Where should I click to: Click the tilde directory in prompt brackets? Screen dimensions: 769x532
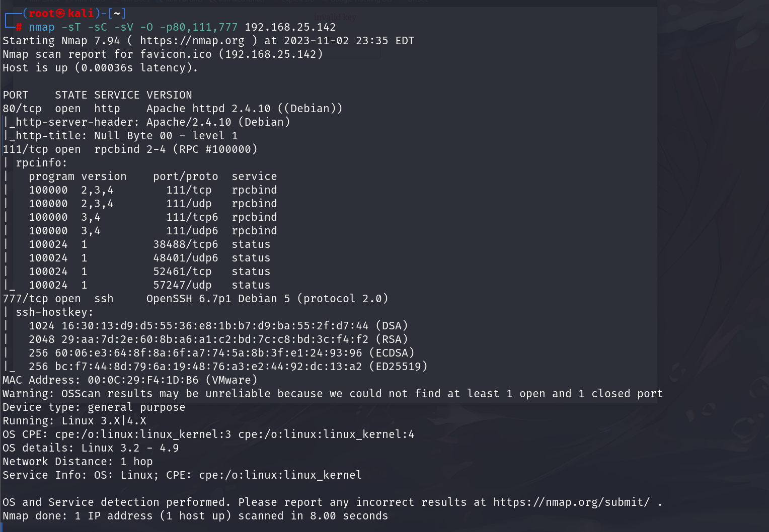pyautogui.click(x=117, y=14)
